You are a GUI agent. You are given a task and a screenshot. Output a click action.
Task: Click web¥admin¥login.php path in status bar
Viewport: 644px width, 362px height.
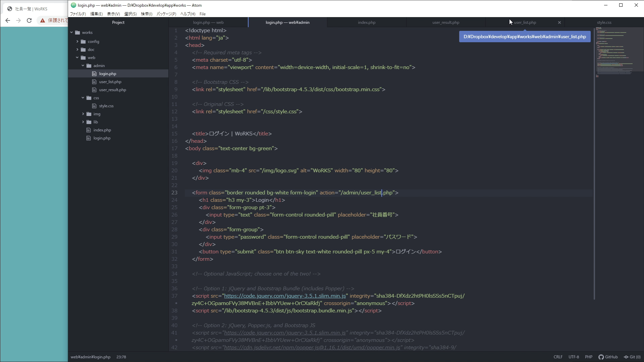(91, 357)
